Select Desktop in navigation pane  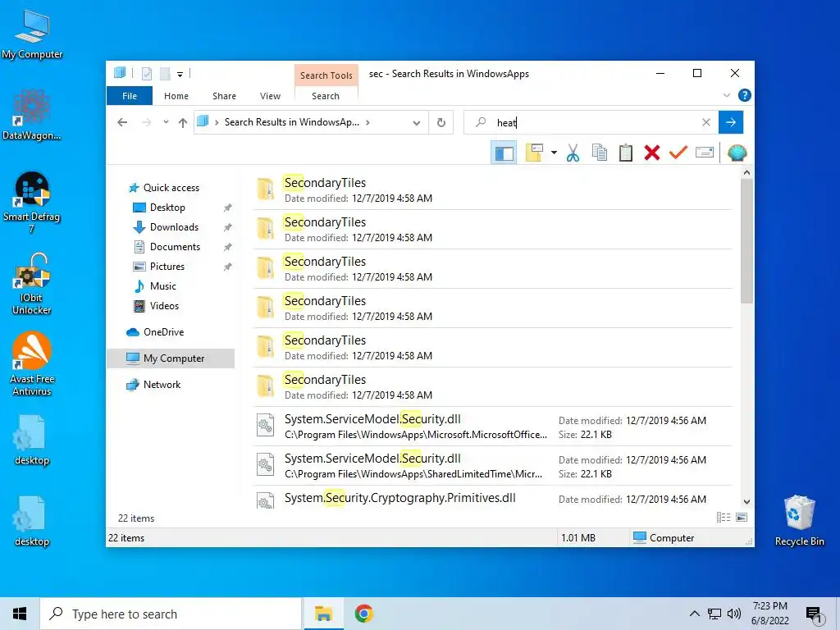(167, 208)
